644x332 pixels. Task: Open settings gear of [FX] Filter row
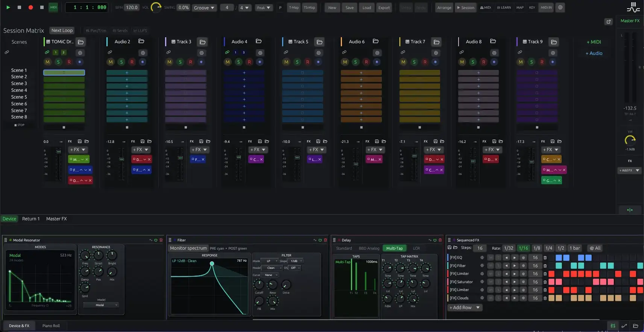coord(482,266)
